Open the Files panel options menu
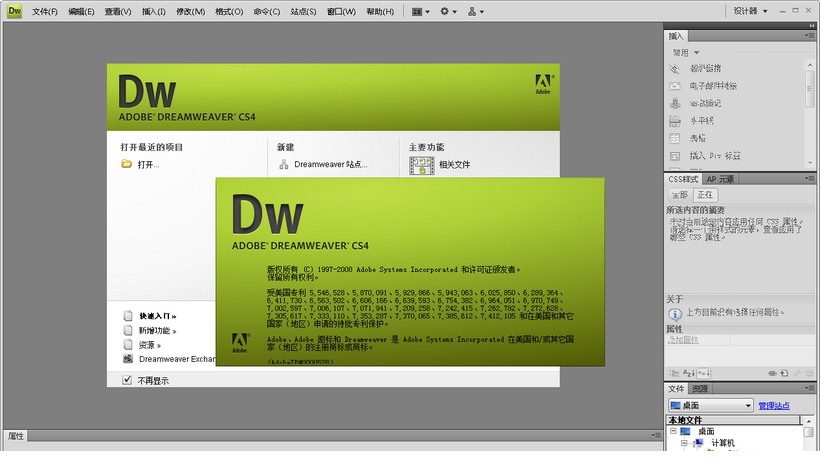 tap(810, 388)
